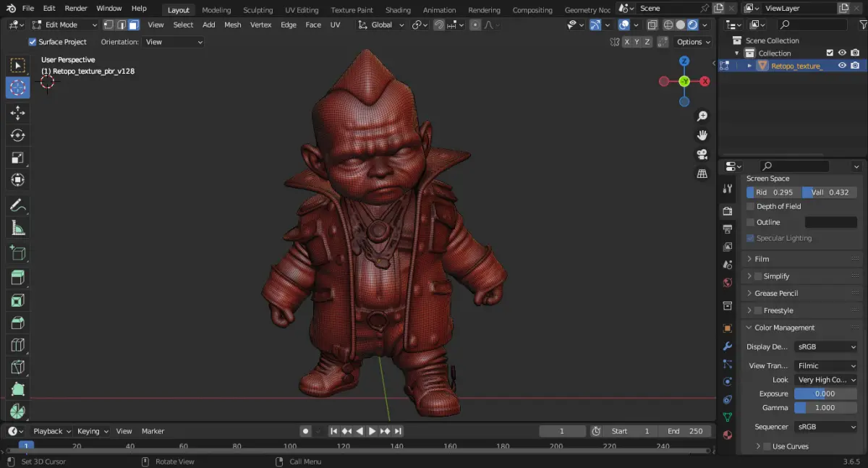The height and width of the screenshot is (468, 868).
Task: Switch to orthographic grid view icon
Action: click(702, 174)
